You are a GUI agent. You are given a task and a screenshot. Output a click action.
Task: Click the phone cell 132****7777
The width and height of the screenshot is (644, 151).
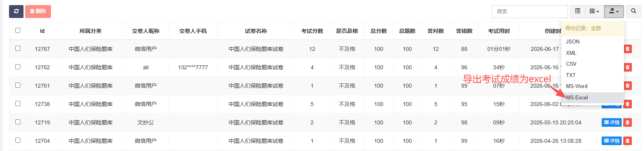pyautogui.click(x=193, y=67)
